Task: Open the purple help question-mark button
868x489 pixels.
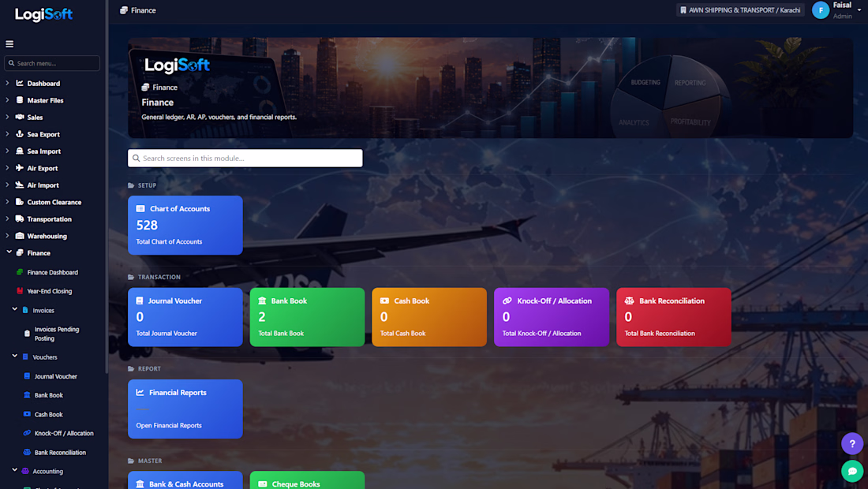Action: tap(852, 443)
